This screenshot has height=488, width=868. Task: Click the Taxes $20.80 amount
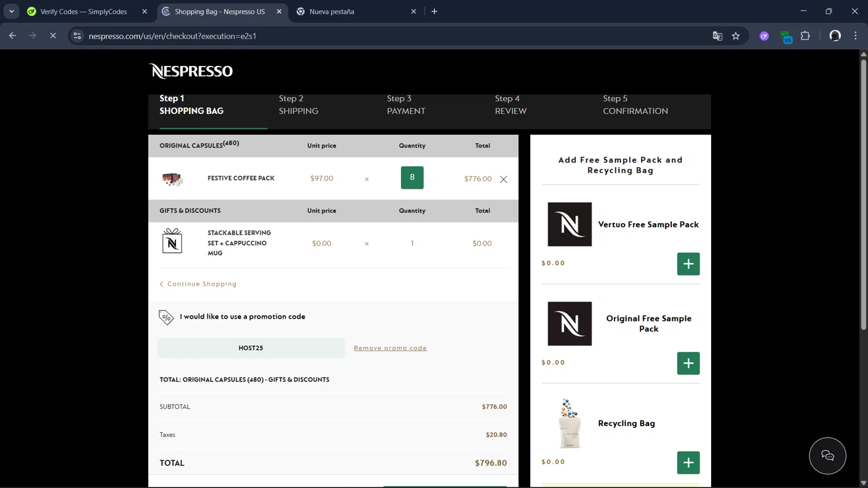point(496,435)
